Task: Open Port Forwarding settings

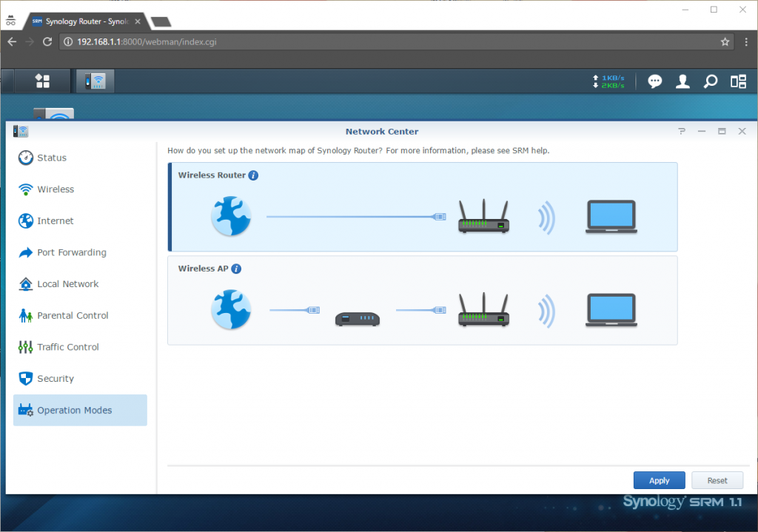Action: pyautogui.click(x=80, y=253)
